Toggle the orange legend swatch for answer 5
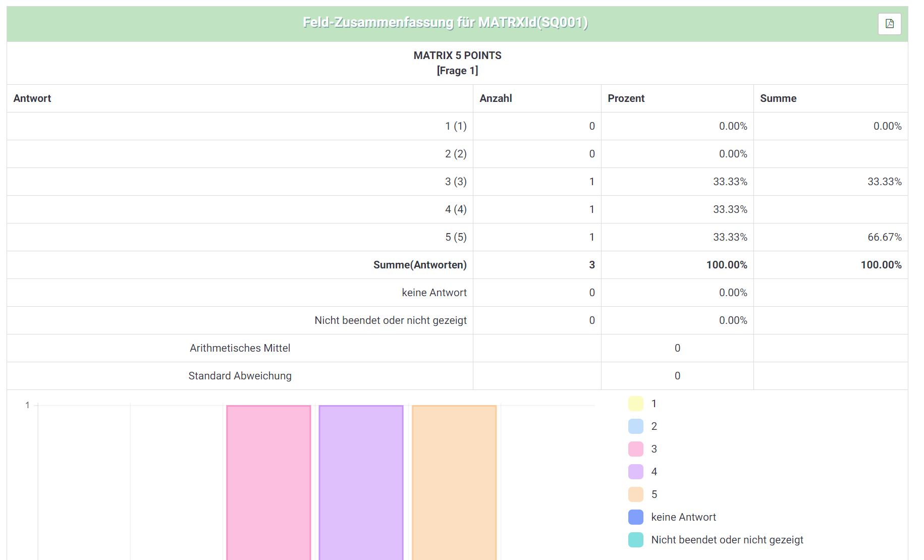 tap(635, 494)
